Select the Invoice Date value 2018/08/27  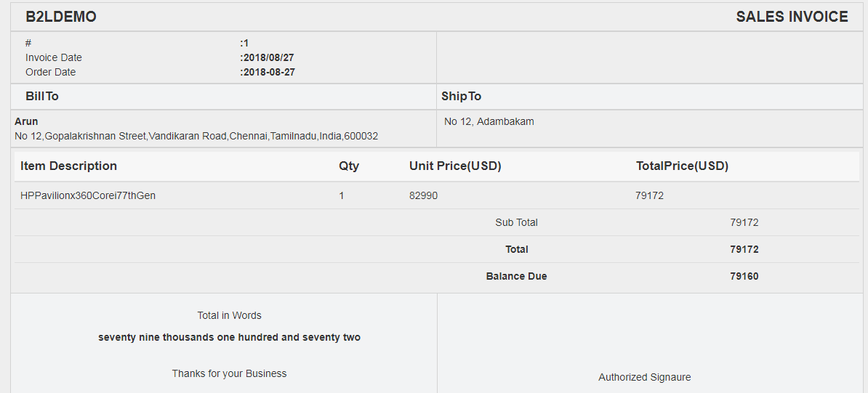pyautogui.click(x=268, y=57)
